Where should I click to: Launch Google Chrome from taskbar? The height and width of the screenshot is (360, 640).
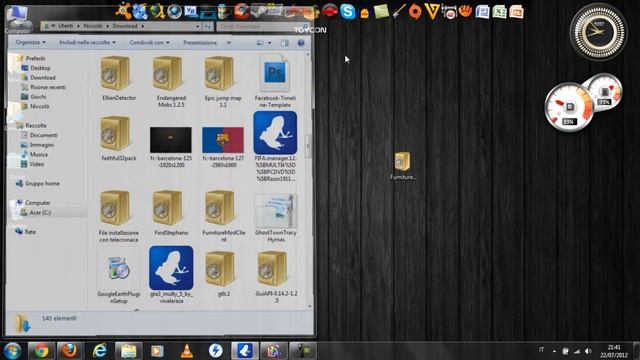[x=41, y=351]
